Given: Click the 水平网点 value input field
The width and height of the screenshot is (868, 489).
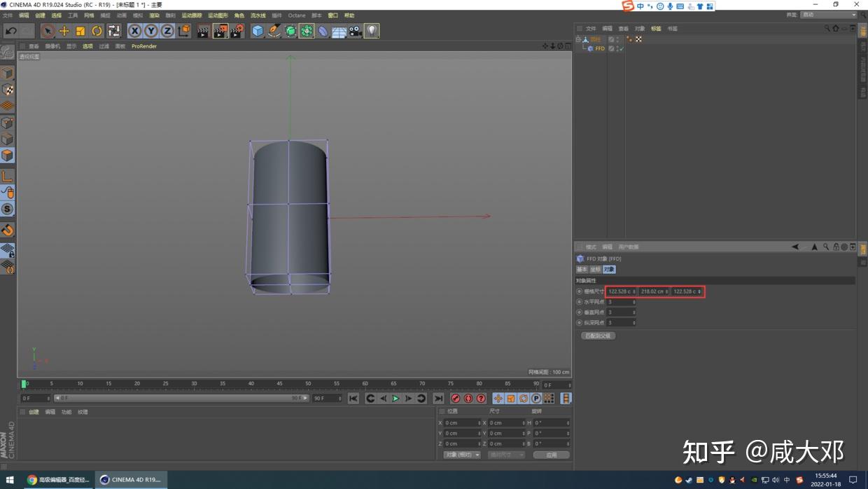Looking at the screenshot, I should (620, 302).
